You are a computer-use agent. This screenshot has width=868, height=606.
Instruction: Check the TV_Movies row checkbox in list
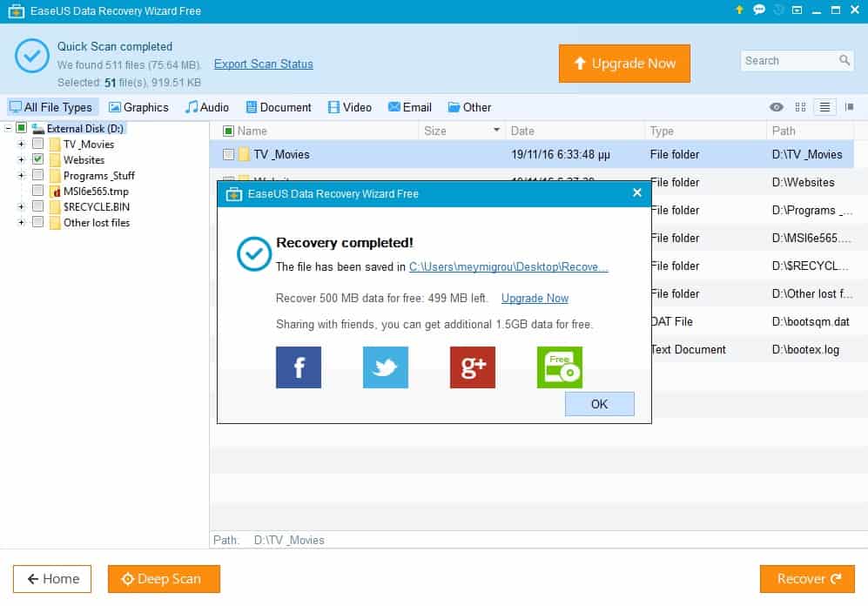228,154
